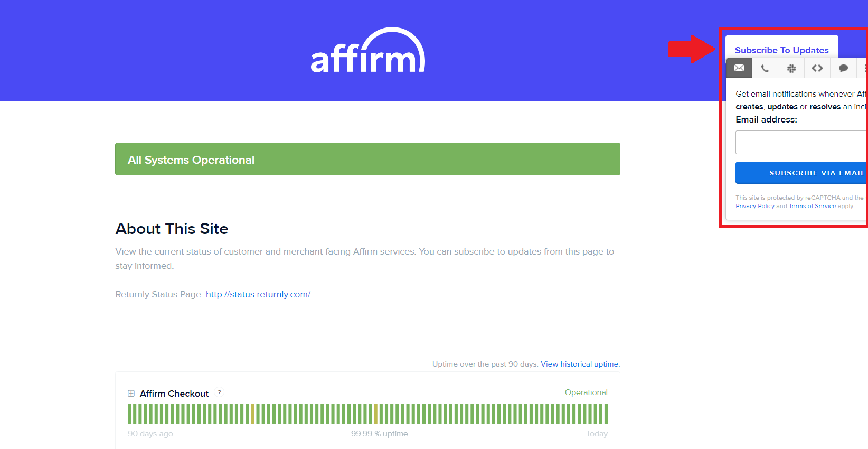Click the first yellow uptime bar
This screenshot has height=449, width=868.
[x=252, y=414]
